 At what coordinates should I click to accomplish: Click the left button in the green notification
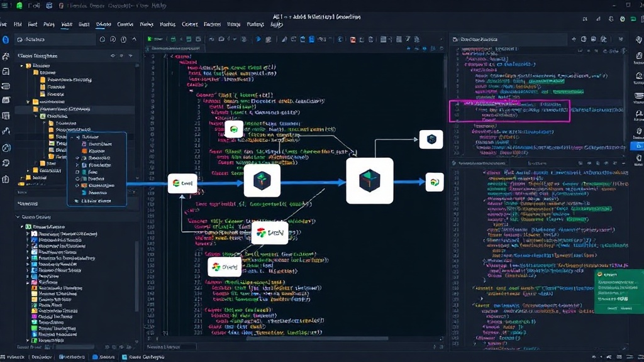click(612, 308)
